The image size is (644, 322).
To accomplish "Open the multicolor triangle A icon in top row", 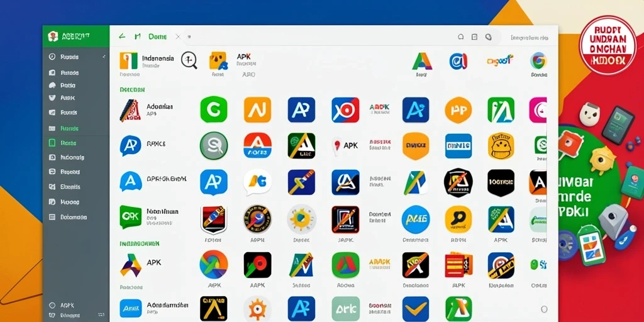I will click(422, 61).
